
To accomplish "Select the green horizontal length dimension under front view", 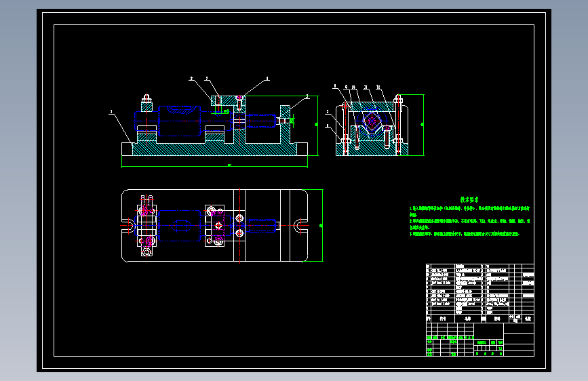I will [214, 165].
